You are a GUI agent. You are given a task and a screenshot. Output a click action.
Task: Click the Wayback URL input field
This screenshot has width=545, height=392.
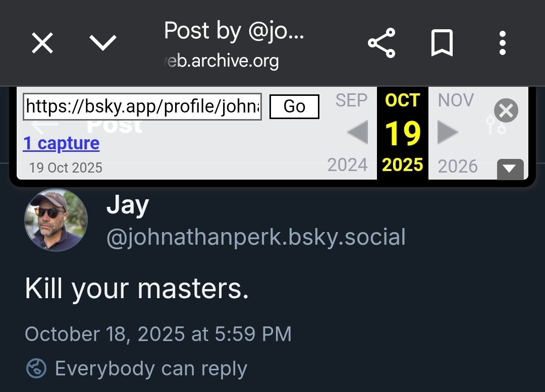142,106
